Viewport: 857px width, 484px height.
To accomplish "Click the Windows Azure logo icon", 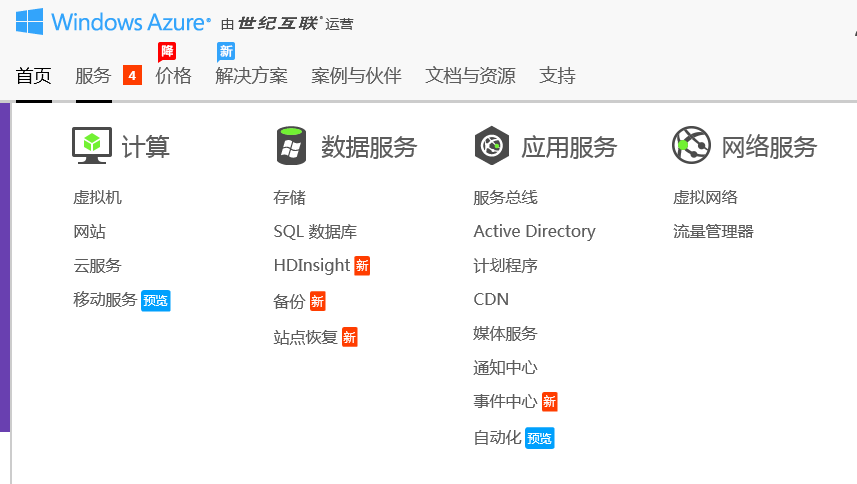I will 30,22.
